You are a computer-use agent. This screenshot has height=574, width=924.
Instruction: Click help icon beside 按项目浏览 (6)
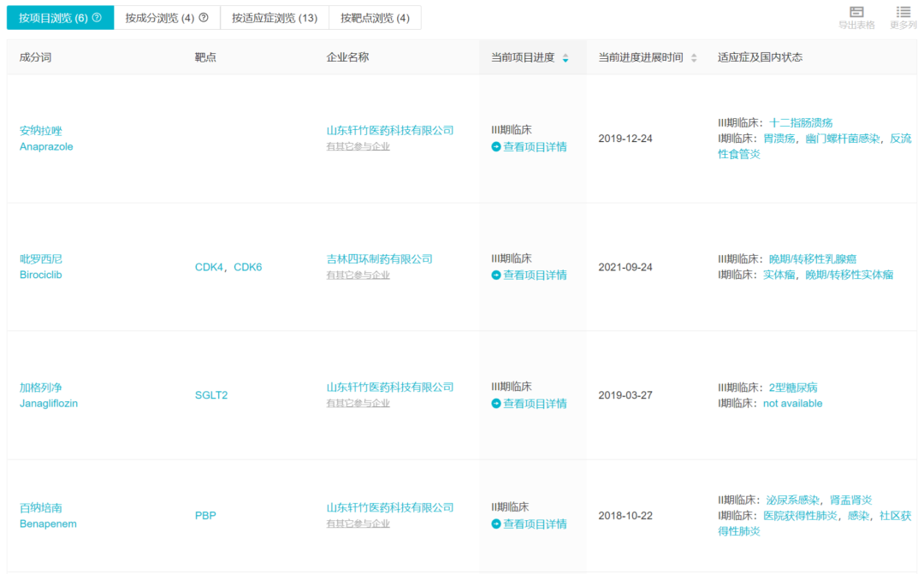pos(97,18)
